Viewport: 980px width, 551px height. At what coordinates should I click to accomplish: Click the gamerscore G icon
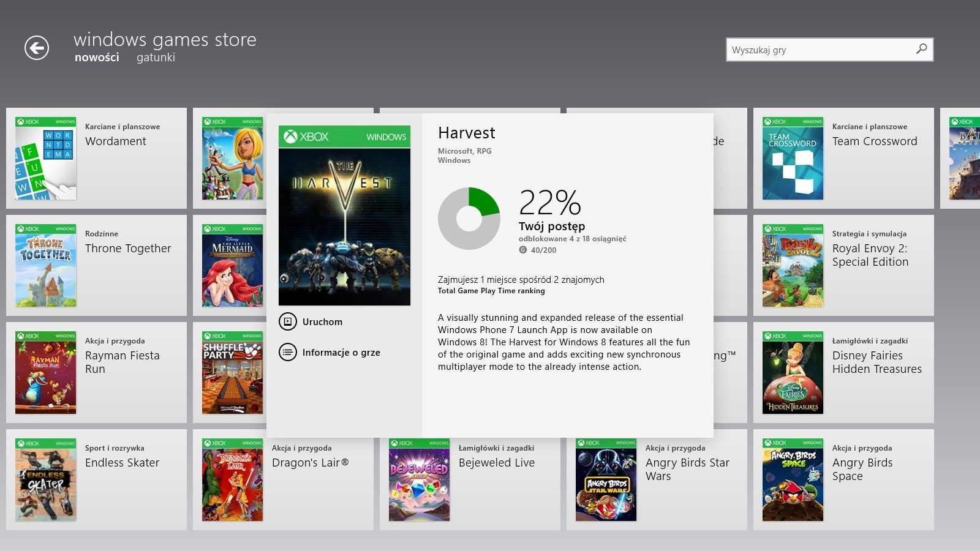522,250
